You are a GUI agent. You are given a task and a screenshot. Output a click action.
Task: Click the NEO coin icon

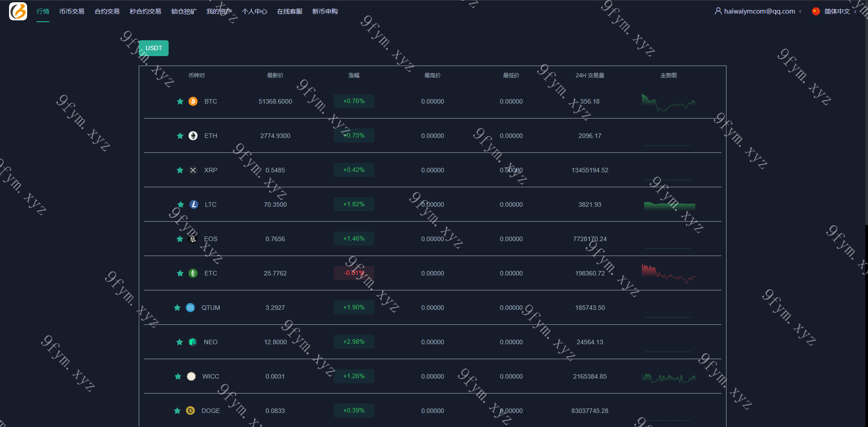(193, 342)
